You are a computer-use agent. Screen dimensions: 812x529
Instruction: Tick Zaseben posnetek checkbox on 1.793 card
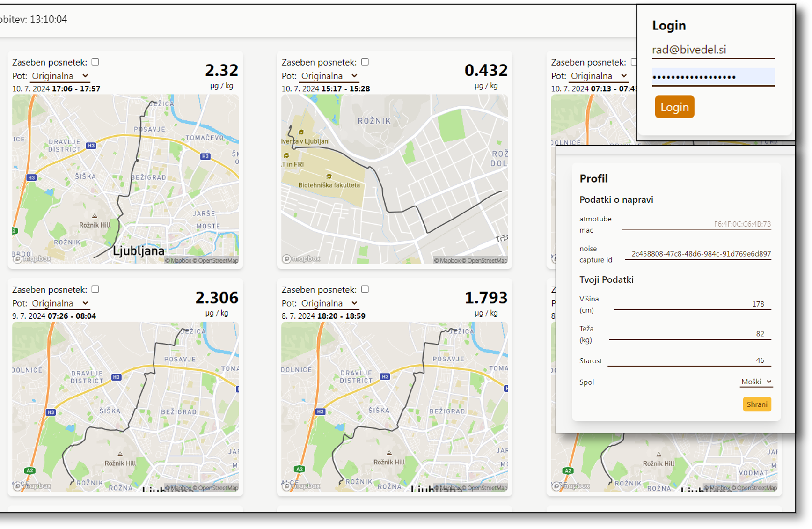coord(365,289)
